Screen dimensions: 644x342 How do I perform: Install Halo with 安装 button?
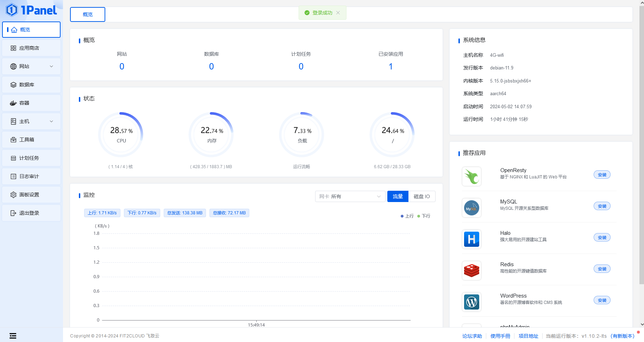pos(602,238)
